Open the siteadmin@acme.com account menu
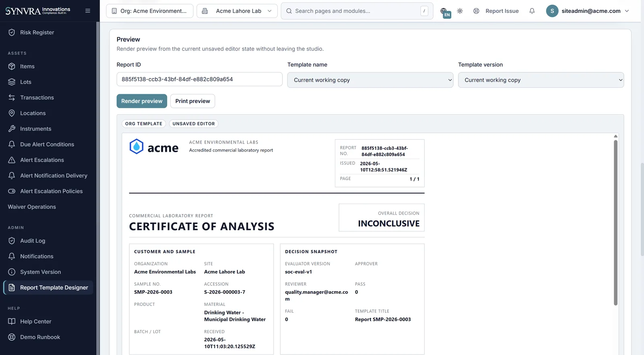Viewport: 644px width, 355px height. [x=588, y=11]
